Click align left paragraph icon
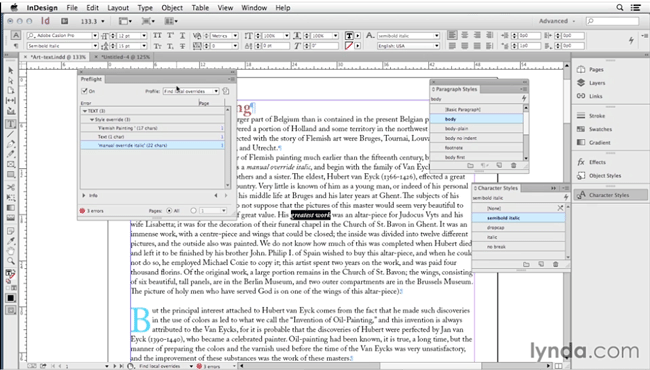 (452, 36)
